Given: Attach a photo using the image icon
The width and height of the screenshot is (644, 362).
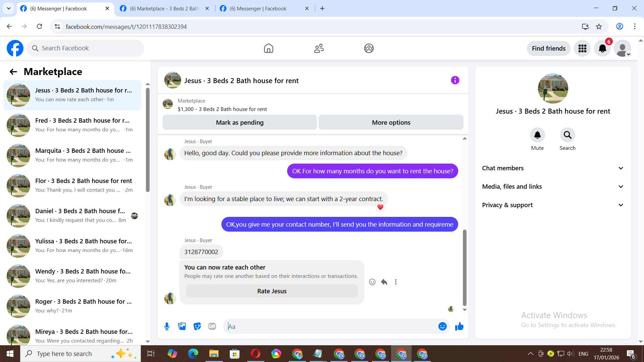Looking at the screenshot, I should click(x=182, y=326).
